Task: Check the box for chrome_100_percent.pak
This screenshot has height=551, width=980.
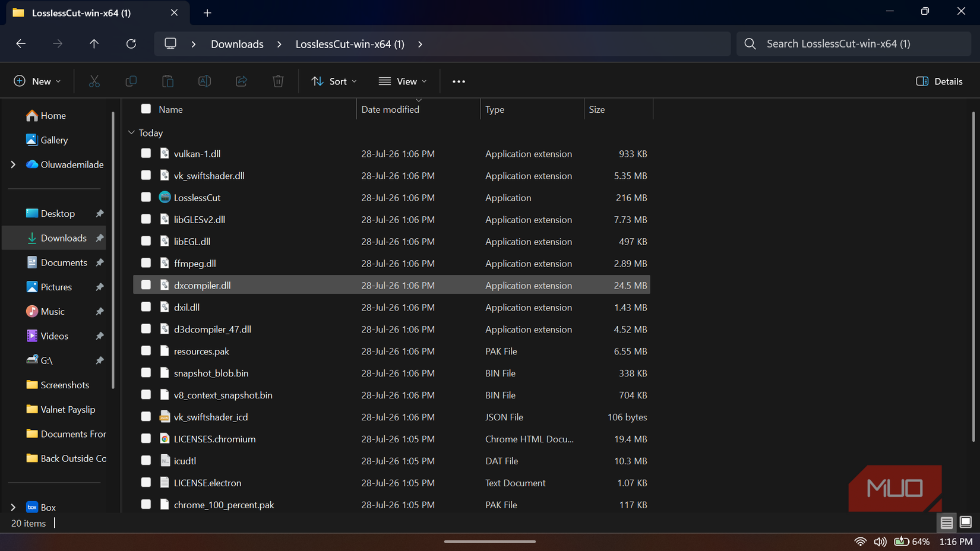Action: click(x=146, y=504)
